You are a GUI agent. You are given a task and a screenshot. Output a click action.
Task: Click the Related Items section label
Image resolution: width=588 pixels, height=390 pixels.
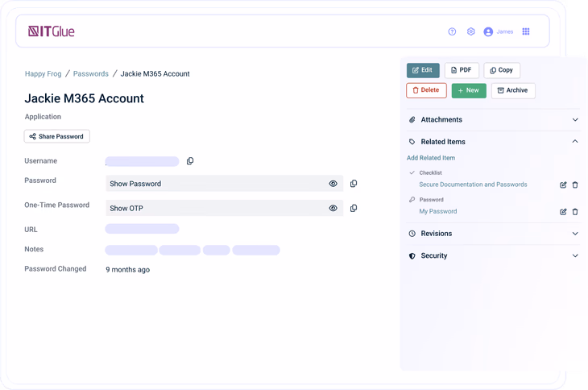[443, 142]
